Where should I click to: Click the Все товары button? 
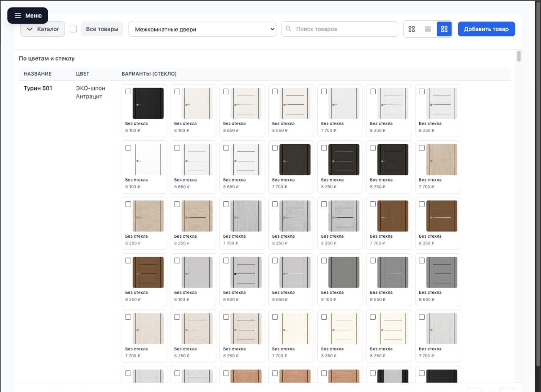[102, 29]
